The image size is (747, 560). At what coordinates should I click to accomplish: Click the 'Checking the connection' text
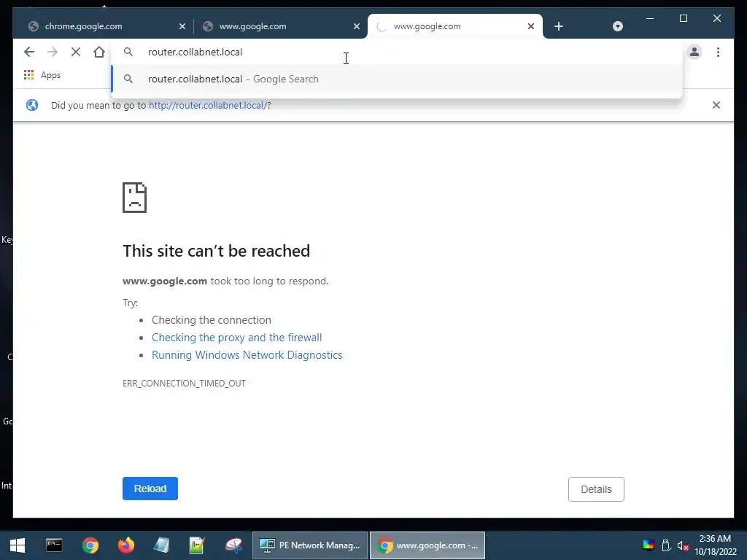(x=212, y=320)
